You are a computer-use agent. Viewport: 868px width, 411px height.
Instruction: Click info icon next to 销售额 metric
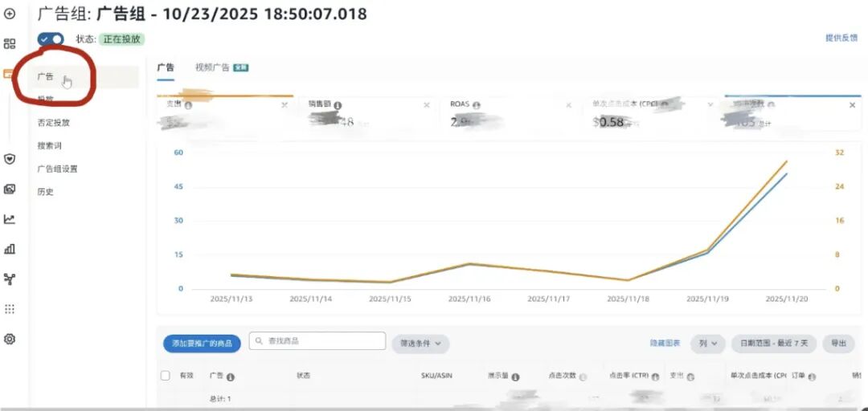coord(338,105)
